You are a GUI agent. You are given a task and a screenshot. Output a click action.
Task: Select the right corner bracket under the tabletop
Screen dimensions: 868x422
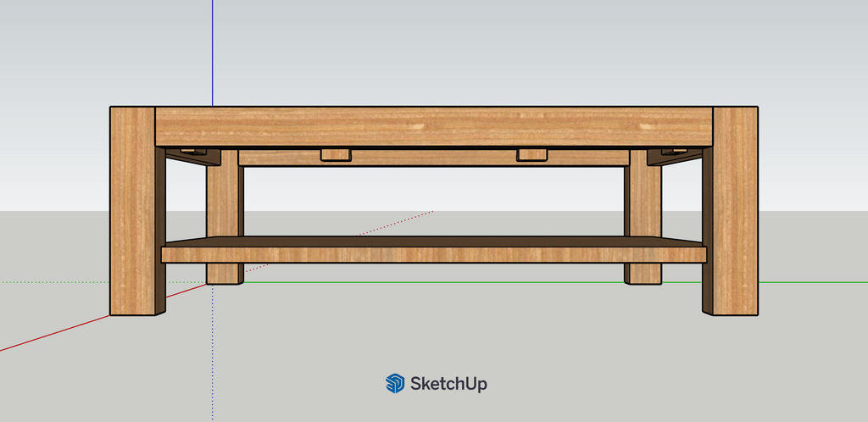click(x=675, y=155)
